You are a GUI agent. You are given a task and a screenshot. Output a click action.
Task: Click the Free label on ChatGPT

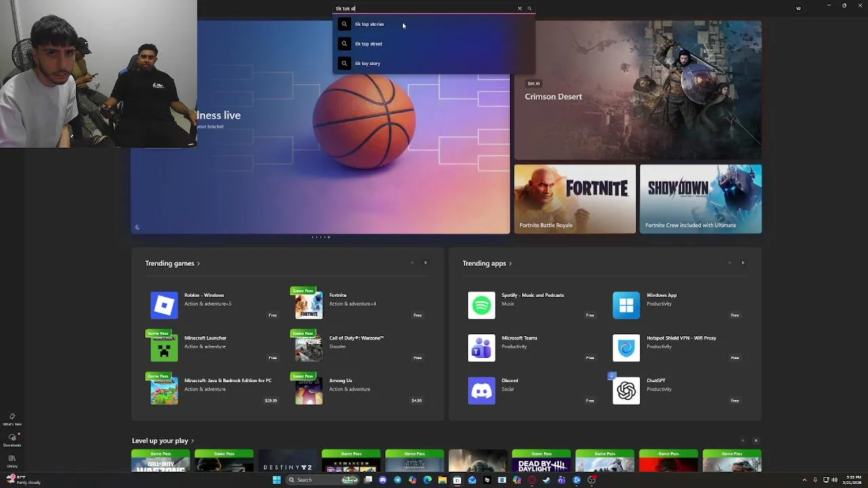(x=734, y=401)
